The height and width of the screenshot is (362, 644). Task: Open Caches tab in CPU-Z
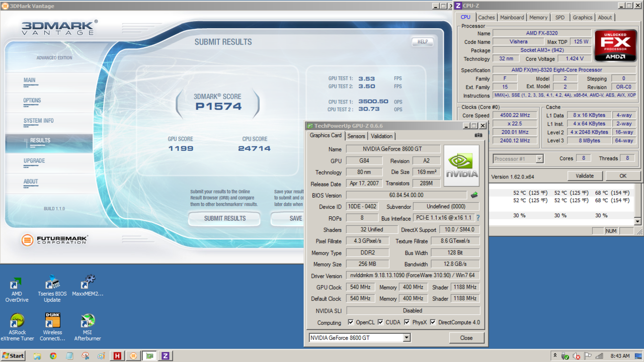(x=487, y=18)
